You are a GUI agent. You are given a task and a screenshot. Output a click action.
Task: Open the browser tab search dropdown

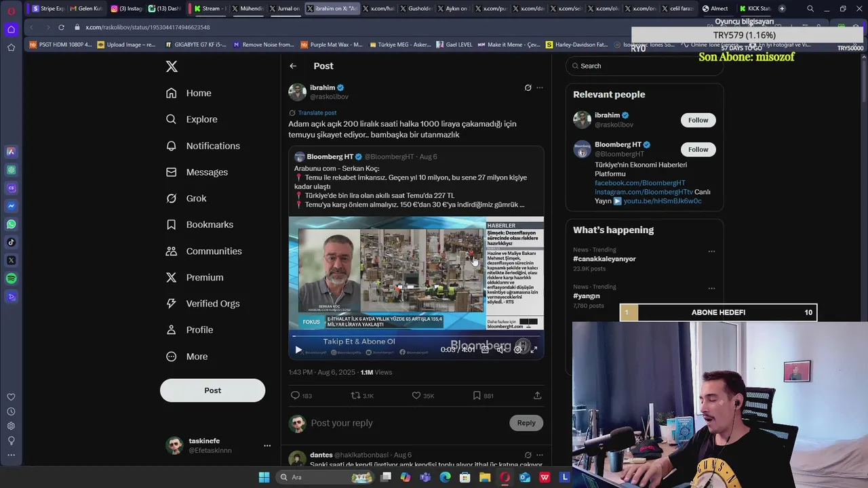tap(810, 8)
